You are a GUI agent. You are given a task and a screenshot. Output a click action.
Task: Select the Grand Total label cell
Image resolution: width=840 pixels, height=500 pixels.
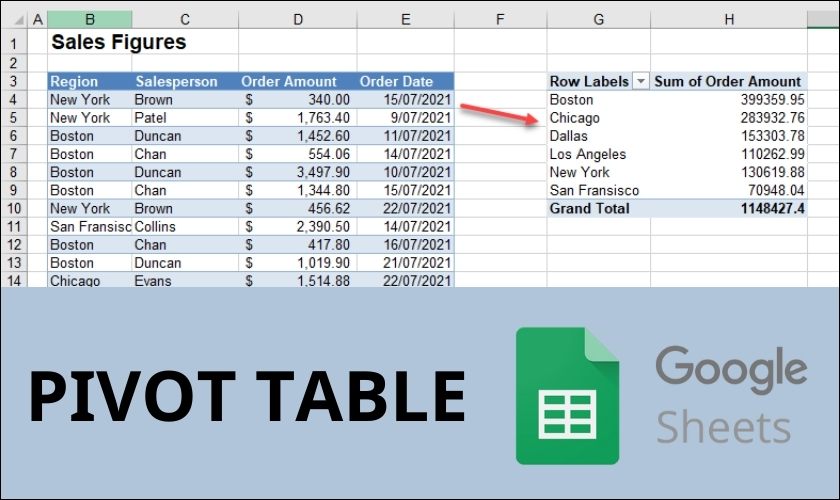click(598, 208)
